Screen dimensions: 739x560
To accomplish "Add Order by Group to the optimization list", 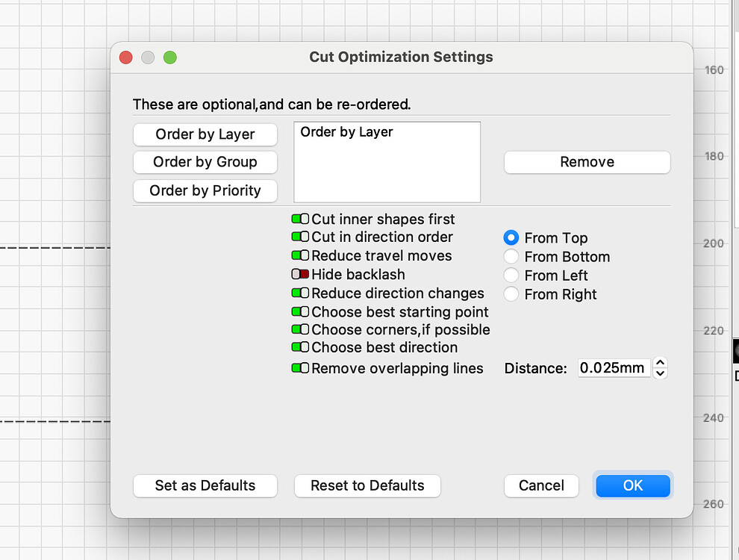I will click(205, 162).
